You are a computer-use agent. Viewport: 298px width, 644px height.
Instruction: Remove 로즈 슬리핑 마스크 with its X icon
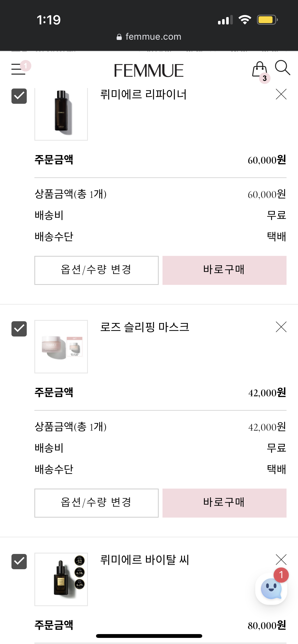(x=281, y=327)
